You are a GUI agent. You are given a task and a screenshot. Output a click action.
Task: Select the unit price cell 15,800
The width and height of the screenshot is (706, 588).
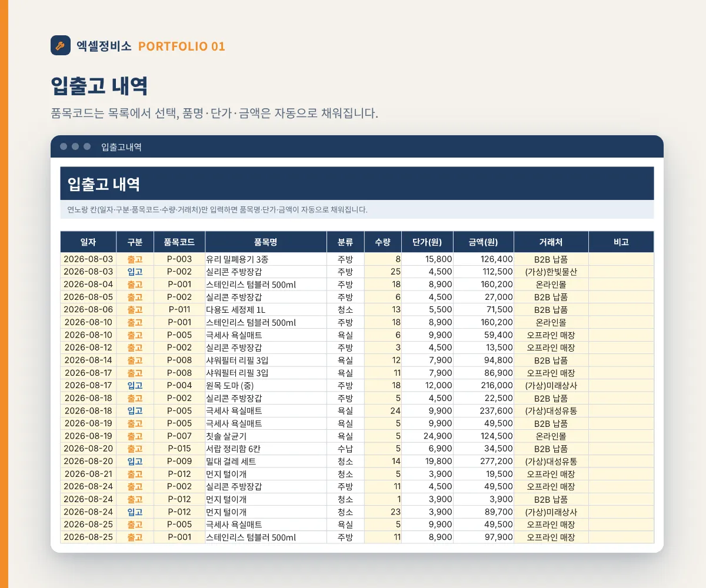428,259
